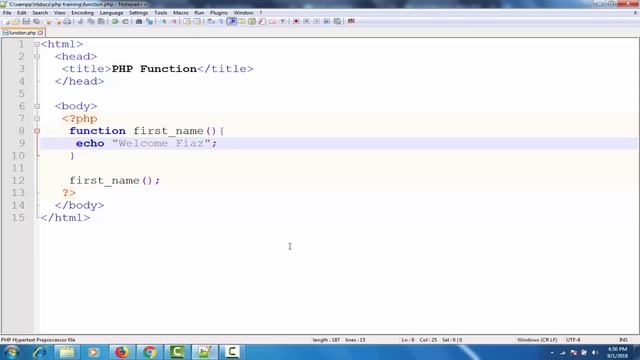This screenshot has height=360, width=640.
Task: Print the document using the Print icon
Action: coord(67,21)
